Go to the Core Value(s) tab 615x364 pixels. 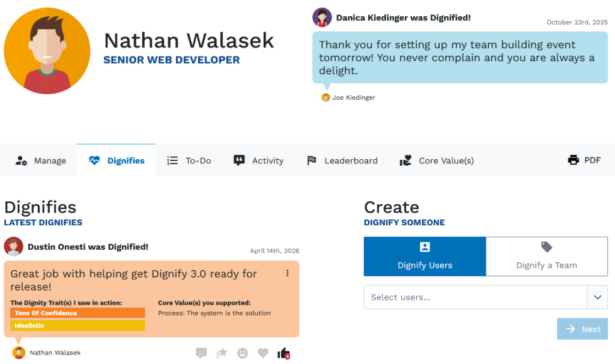[x=437, y=160]
